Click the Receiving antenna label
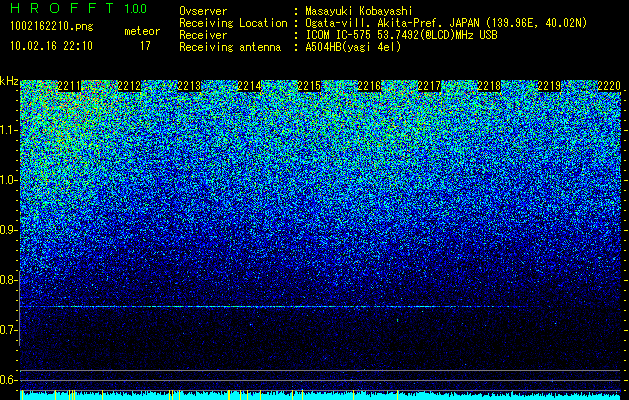 click(x=230, y=47)
